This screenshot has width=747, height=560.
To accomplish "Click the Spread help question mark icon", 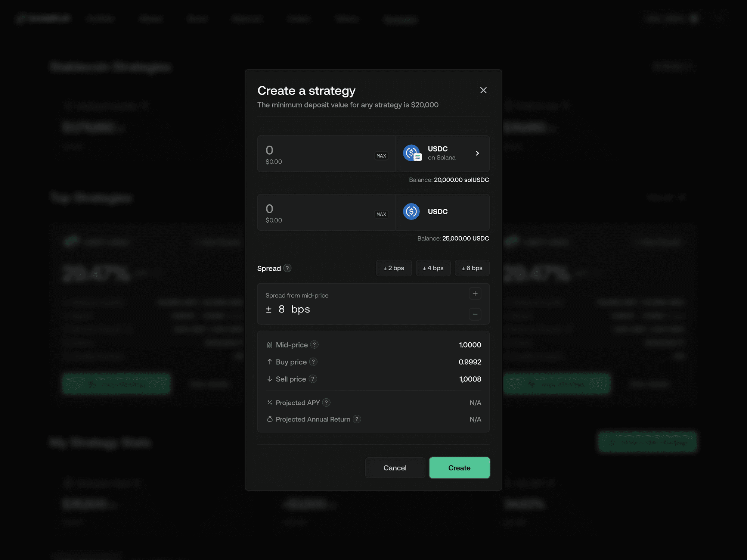I will coord(287,268).
